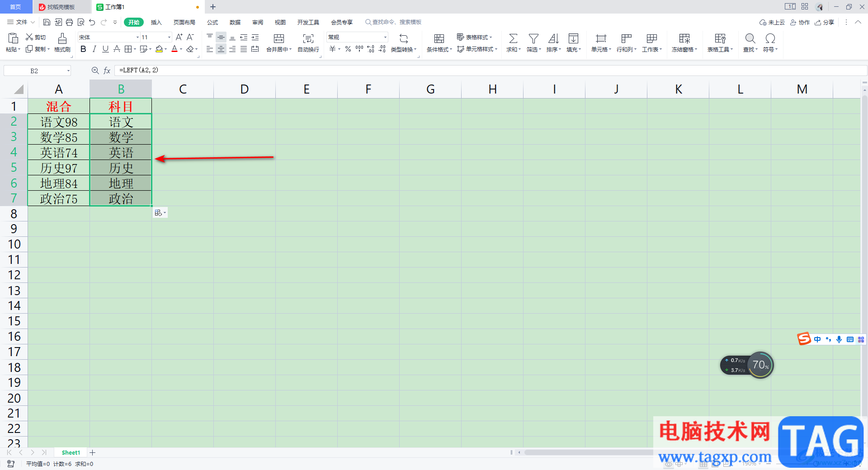The width and height of the screenshot is (868, 470).
Task: Click the Symbol omega icon
Action: (x=770, y=38)
